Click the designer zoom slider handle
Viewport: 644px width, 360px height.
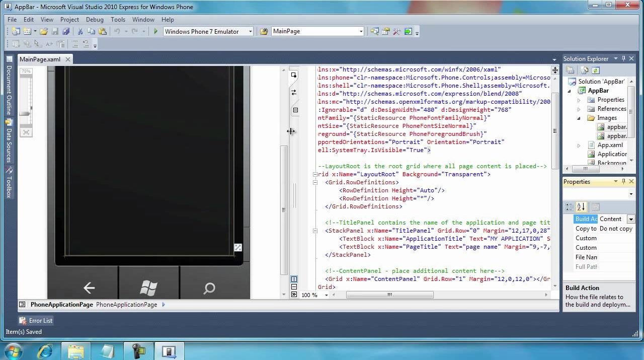pyautogui.click(x=25, y=114)
